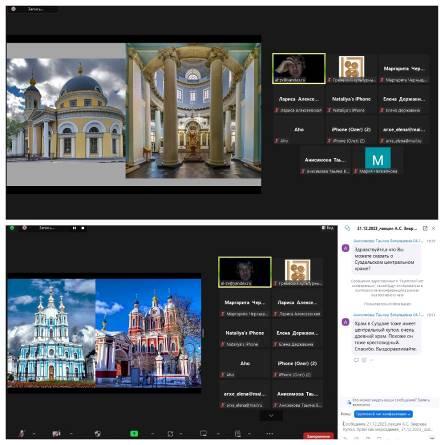Select Лариса Алекс... tile in upper window
The width and height of the screenshot is (445, 445).
click(x=299, y=99)
